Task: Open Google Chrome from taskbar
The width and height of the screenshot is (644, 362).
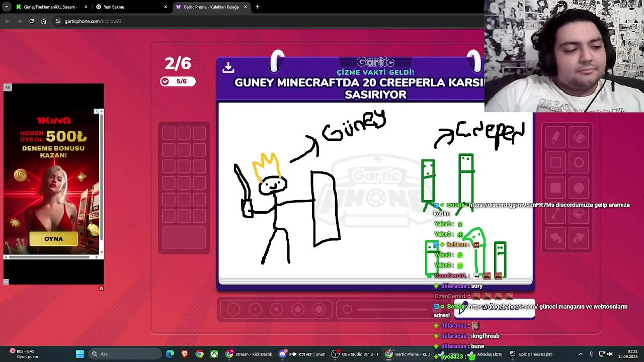Action: point(200,354)
